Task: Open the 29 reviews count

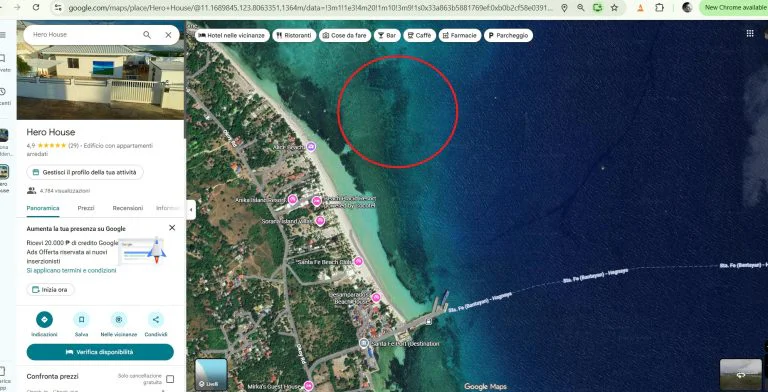Action: tap(73, 146)
